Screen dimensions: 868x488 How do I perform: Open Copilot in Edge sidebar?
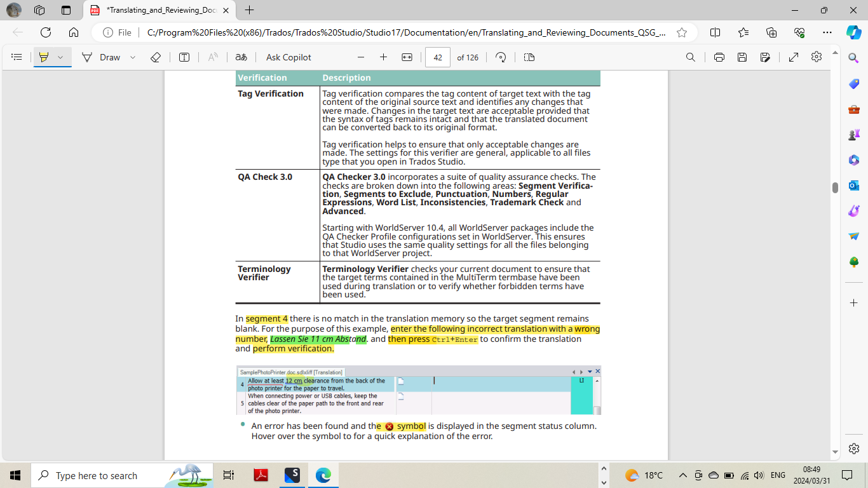[853, 32]
